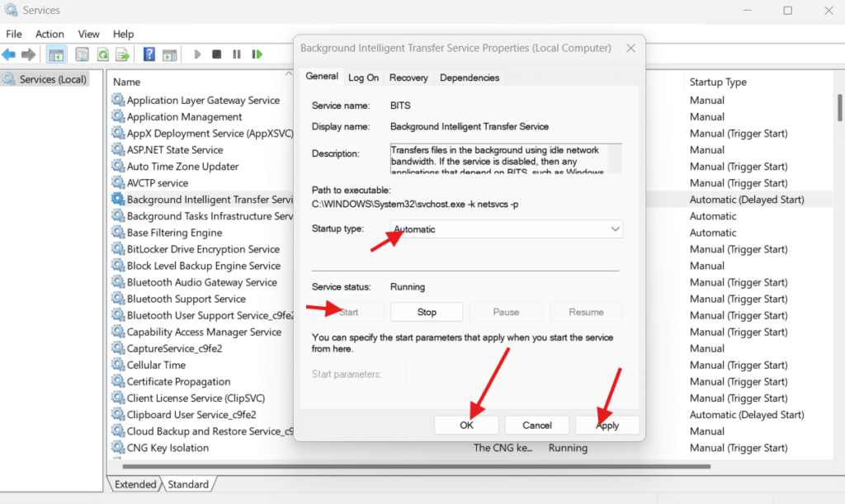Open the Action menu
The height and width of the screenshot is (504, 845).
point(50,34)
